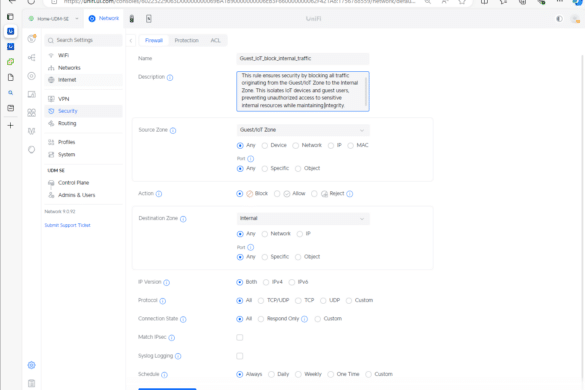
Task: Select IPv4 for IP Version
Action: pos(266,282)
